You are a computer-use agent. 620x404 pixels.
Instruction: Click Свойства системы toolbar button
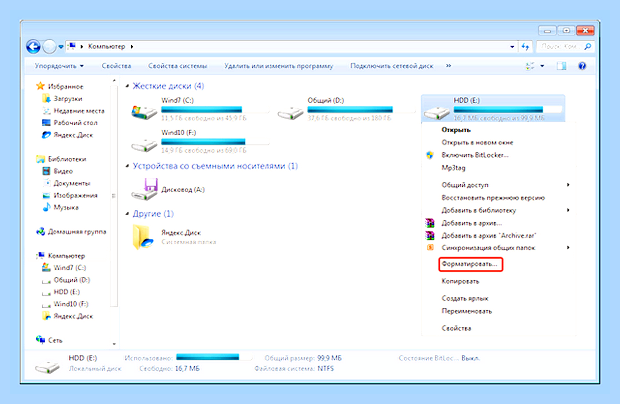click(x=178, y=66)
